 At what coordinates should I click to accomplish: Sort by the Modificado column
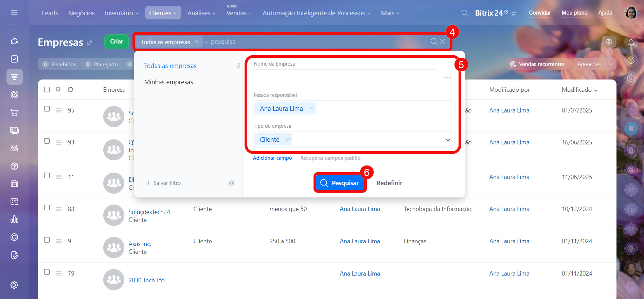coord(579,90)
